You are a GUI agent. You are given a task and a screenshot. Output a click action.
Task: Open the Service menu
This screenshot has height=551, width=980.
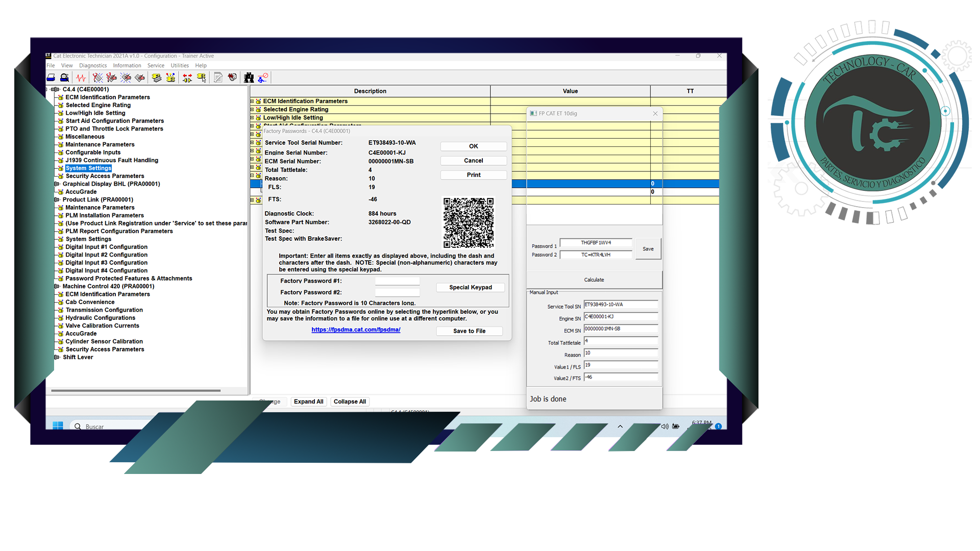[156, 65]
